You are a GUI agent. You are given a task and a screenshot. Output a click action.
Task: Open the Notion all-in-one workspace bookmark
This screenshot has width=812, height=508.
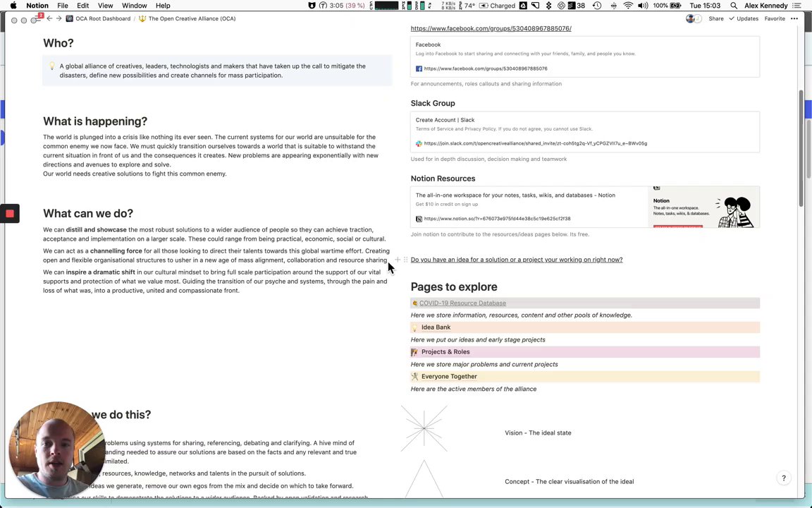pos(584,207)
